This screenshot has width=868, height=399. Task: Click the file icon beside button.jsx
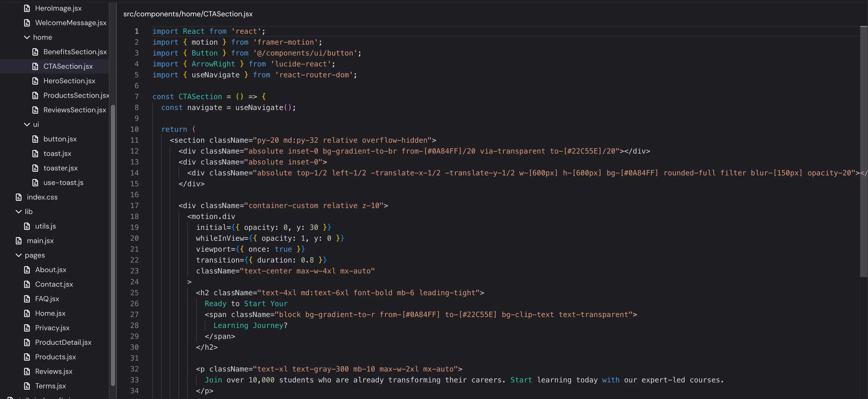click(x=35, y=139)
